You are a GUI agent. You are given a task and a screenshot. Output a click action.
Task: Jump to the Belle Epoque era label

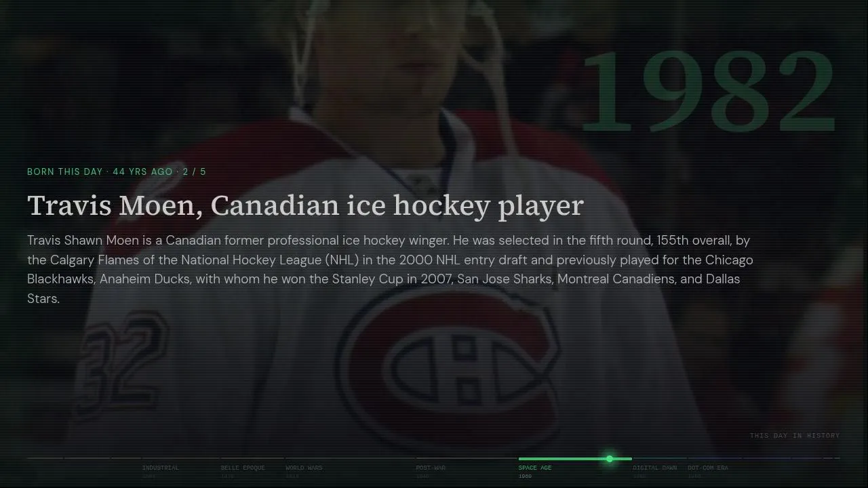(243, 468)
